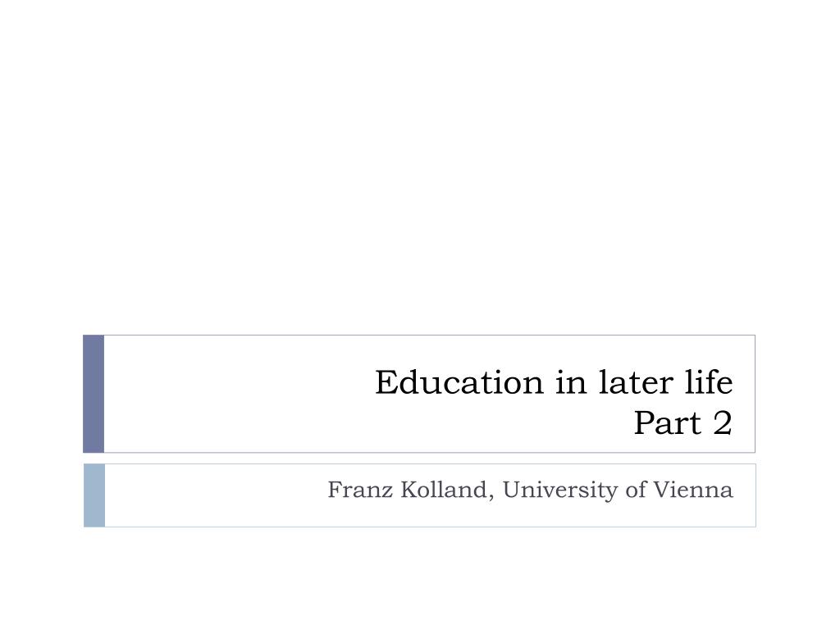
Task: Click the word 'Education' in the title
Action: 459,382
